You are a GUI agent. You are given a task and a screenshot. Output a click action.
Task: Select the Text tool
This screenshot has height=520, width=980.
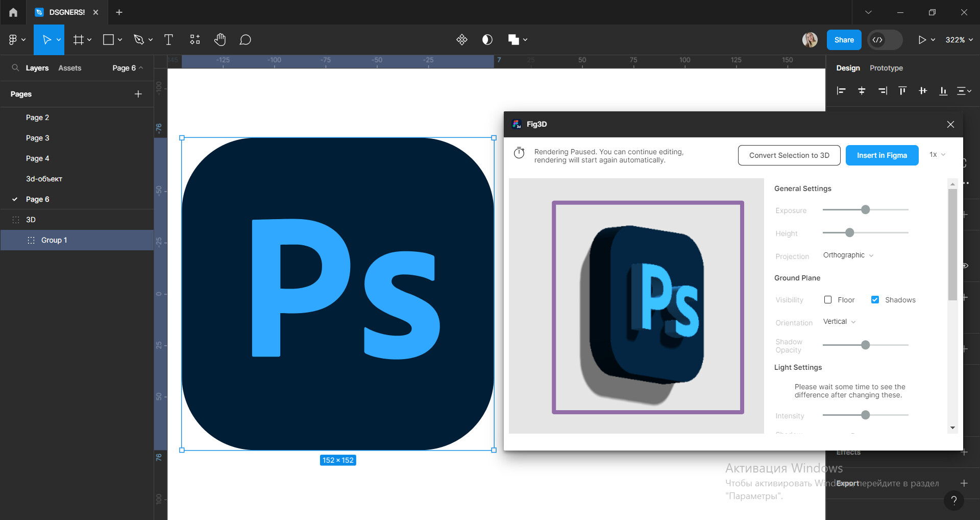pyautogui.click(x=168, y=40)
